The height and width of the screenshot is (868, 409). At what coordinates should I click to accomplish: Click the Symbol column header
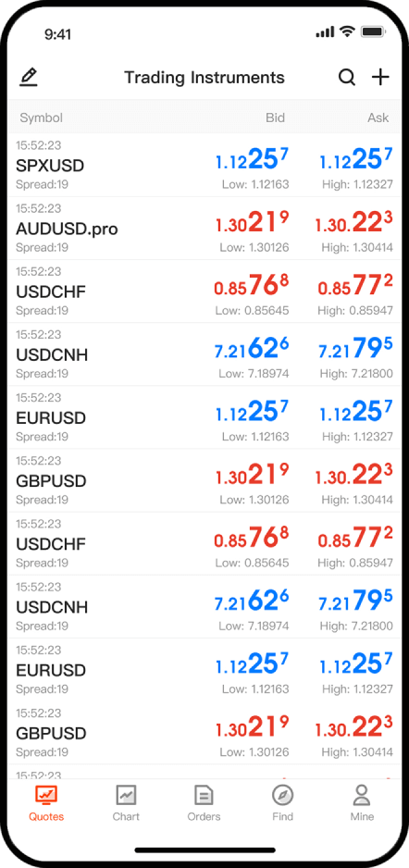coord(41,118)
